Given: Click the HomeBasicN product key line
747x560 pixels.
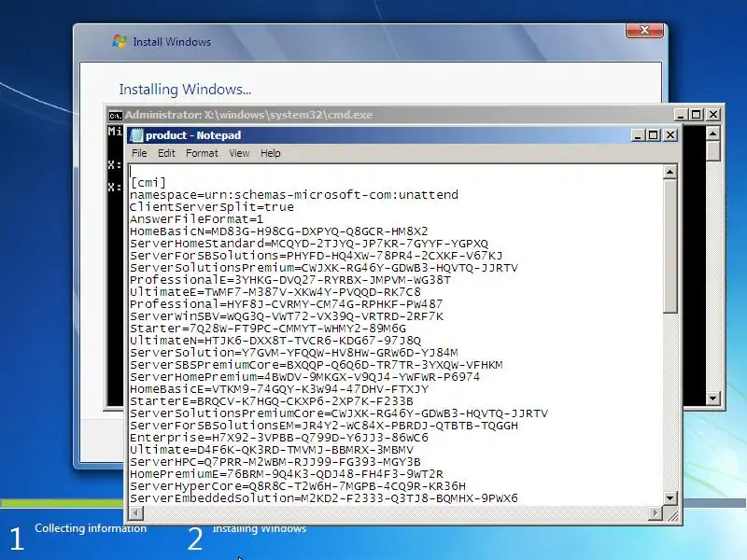Looking at the screenshot, I should coord(278,231).
